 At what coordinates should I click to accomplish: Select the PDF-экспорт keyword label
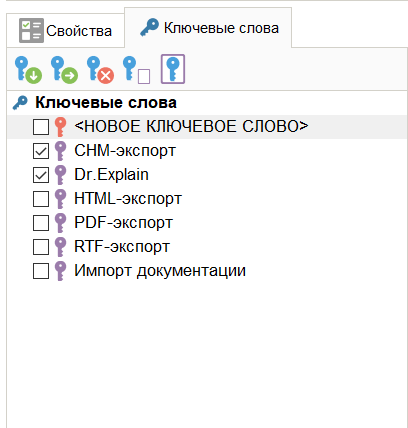[x=124, y=223]
